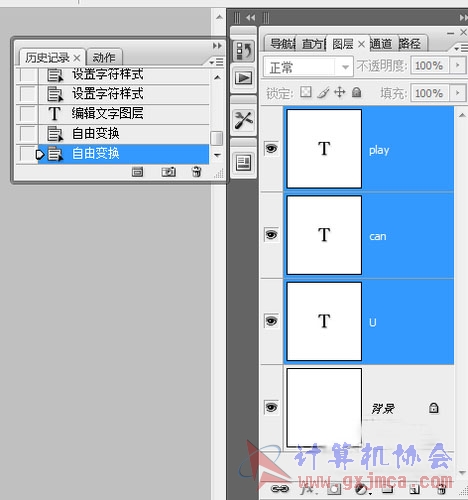Open the Actions panel play icon
The image size is (468, 500).
tap(244, 78)
